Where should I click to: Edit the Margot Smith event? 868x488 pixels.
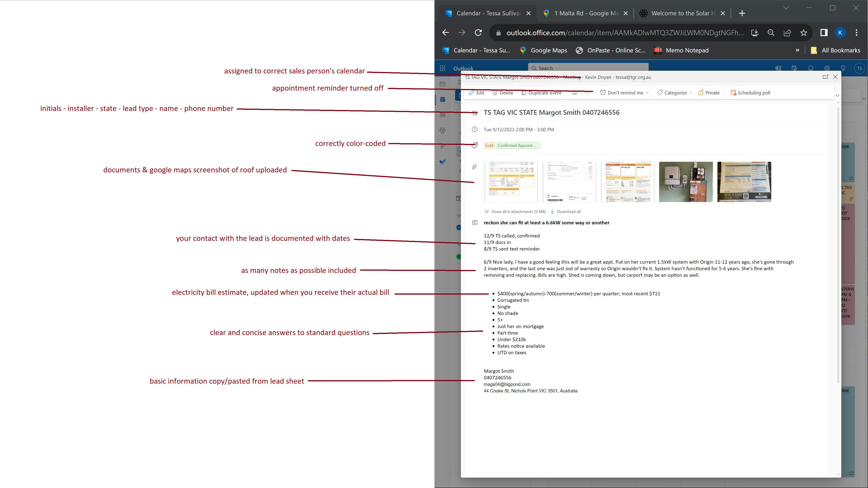[477, 93]
